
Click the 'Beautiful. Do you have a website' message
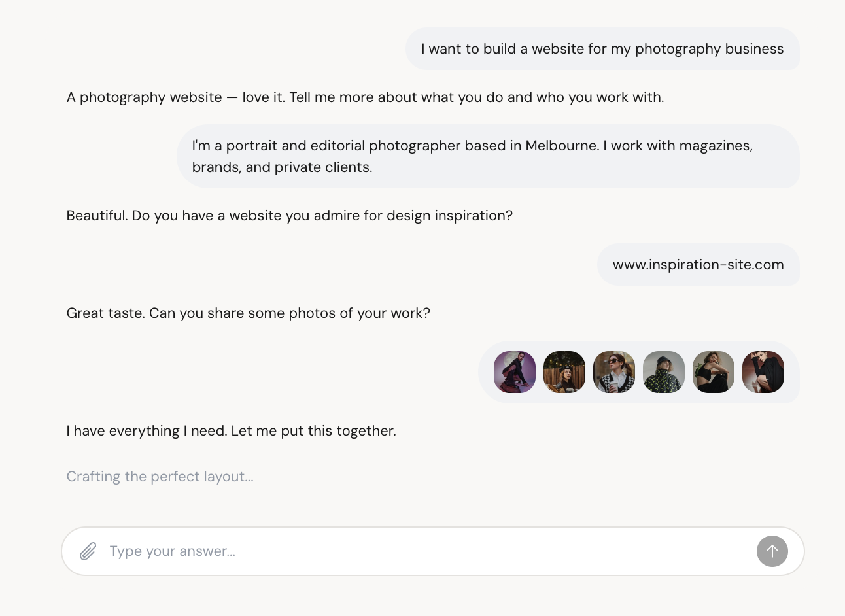[x=289, y=216]
